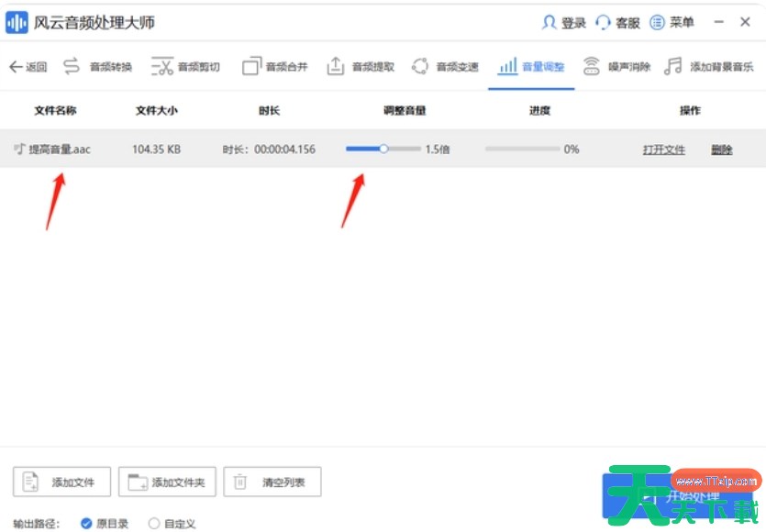Open file via 打开文件 link
766x532 pixels.
[663, 150]
